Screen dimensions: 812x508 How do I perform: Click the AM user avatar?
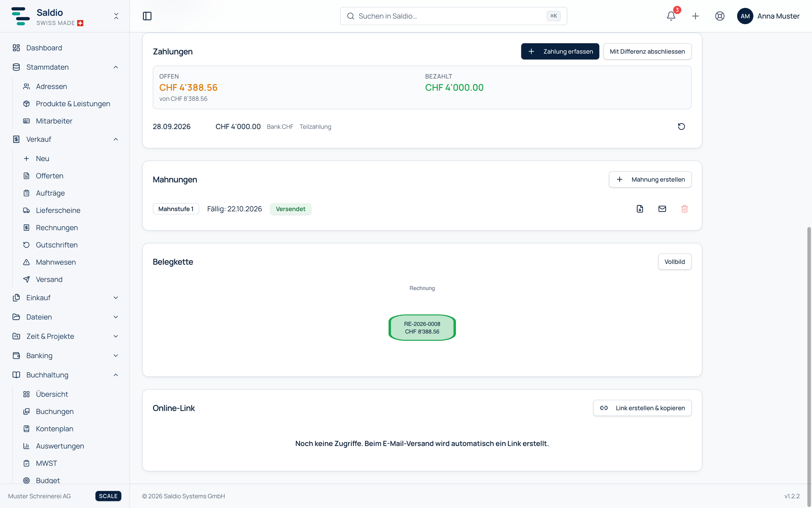(745, 16)
